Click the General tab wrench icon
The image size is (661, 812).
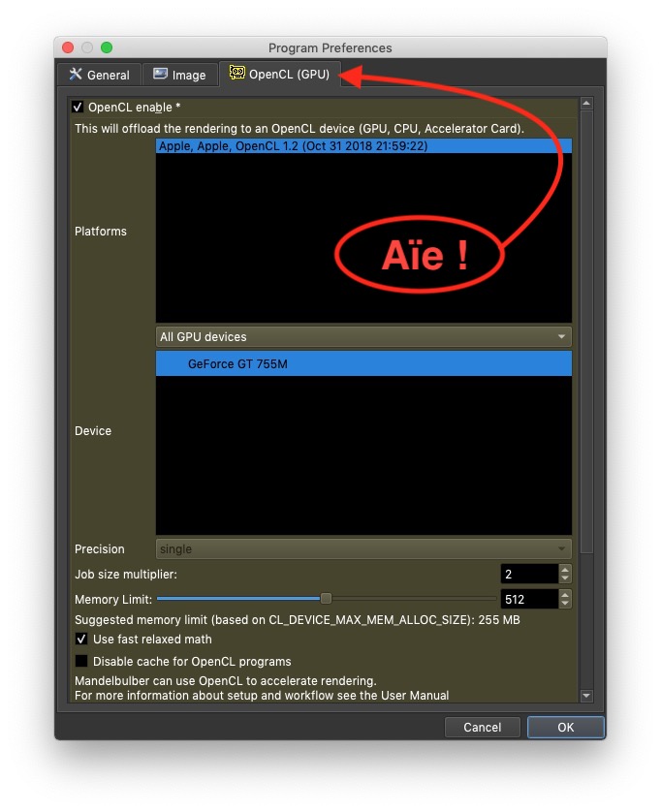pyautogui.click(x=76, y=74)
